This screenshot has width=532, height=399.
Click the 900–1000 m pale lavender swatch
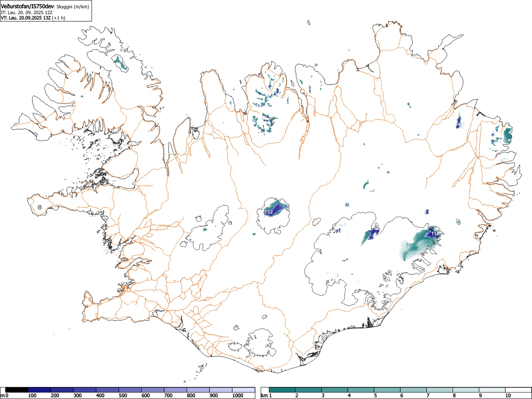(x=221, y=390)
